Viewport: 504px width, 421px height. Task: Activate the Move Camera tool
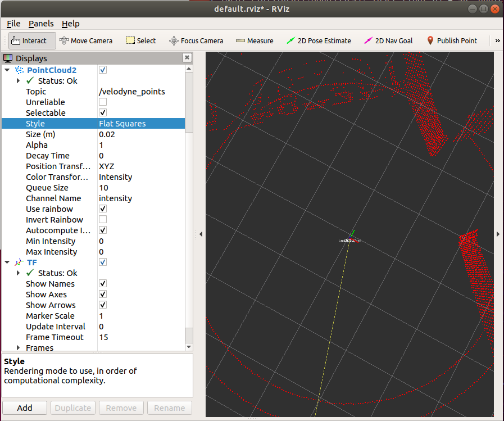[x=86, y=40]
